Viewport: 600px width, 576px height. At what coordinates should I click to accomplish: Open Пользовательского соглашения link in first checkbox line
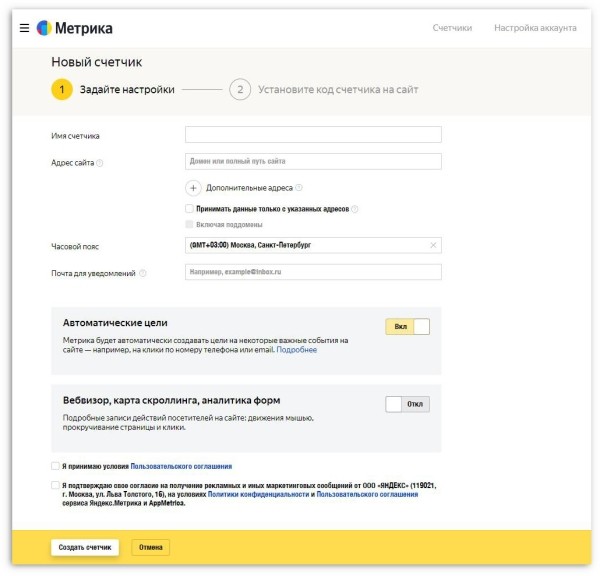pyautogui.click(x=181, y=466)
